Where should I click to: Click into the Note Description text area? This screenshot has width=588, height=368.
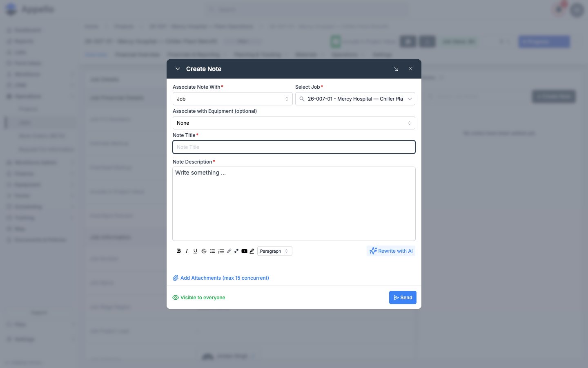coord(294,204)
